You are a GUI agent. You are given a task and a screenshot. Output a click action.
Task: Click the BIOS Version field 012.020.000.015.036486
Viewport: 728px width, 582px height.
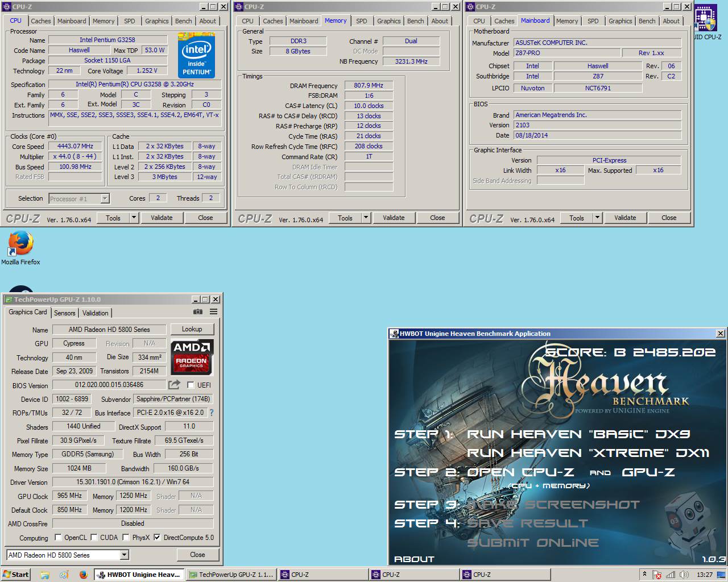109,385
